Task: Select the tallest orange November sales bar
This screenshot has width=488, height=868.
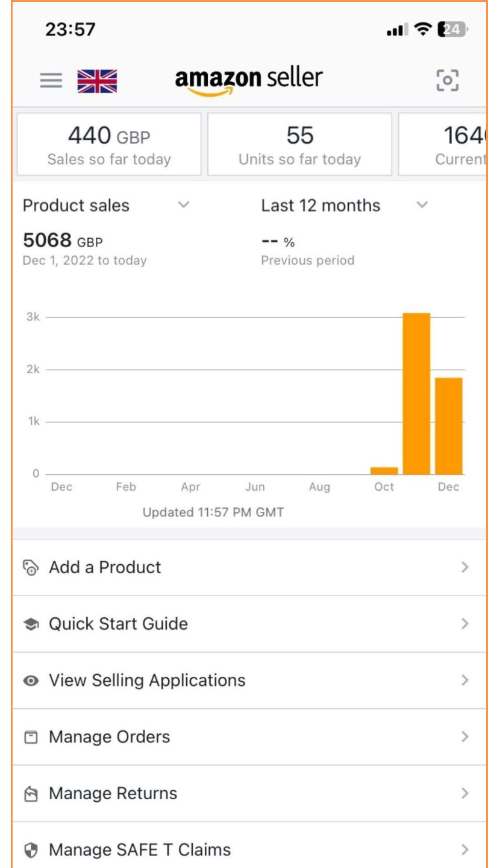Action: coord(416,394)
